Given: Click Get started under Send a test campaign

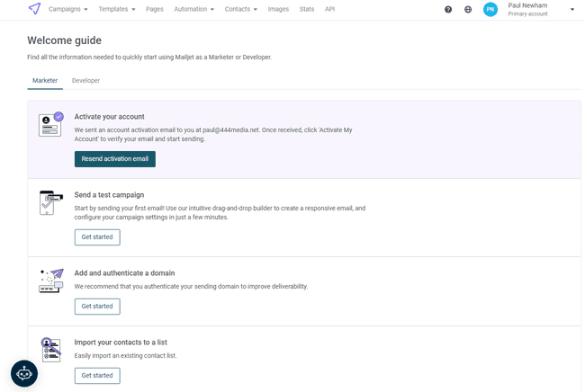Looking at the screenshot, I should [x=97, y=237].
